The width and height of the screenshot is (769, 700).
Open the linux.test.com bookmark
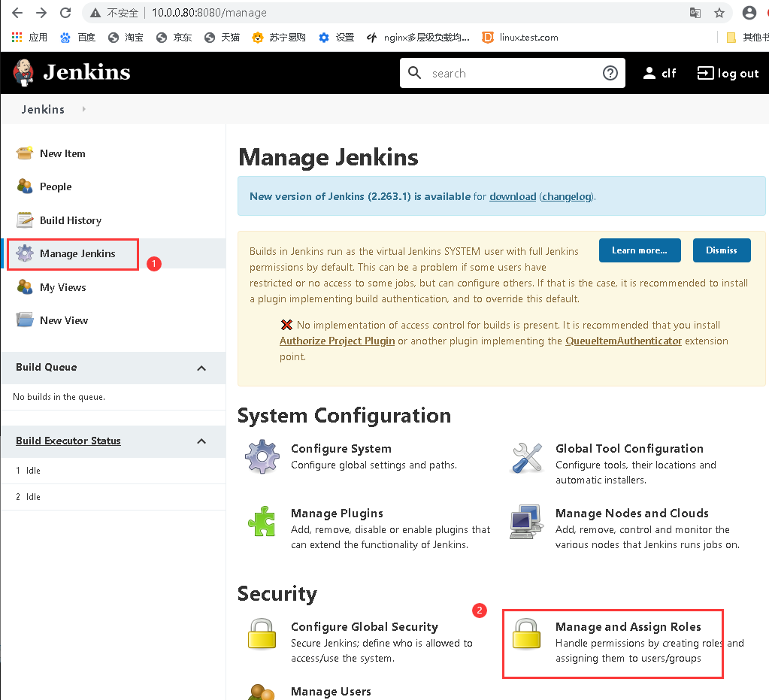pos(520,38)
